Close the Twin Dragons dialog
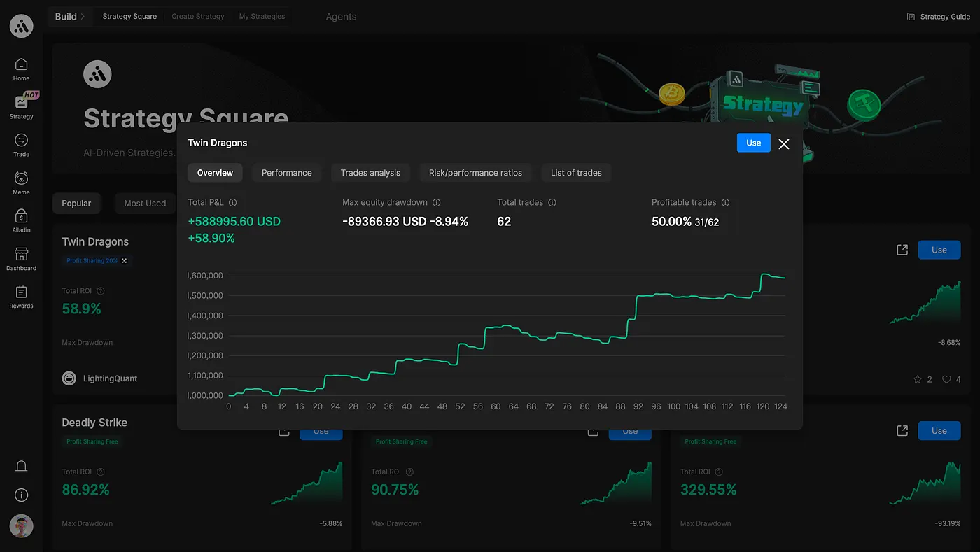The width and height of the screenshot is (980, 552). point(784,143)
